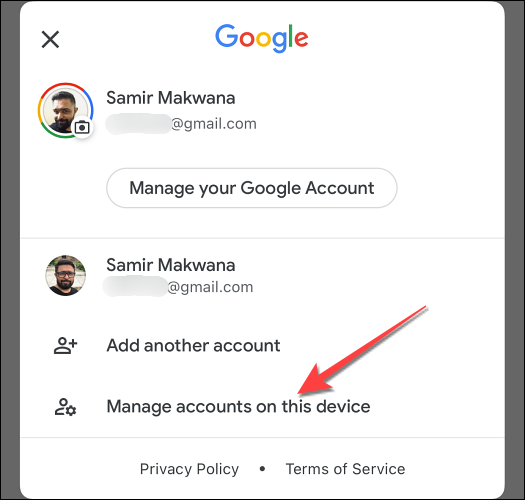This screenshot has width=525, height=500.
Task: Click the second account's gmail address
Action: click(178, 287)
